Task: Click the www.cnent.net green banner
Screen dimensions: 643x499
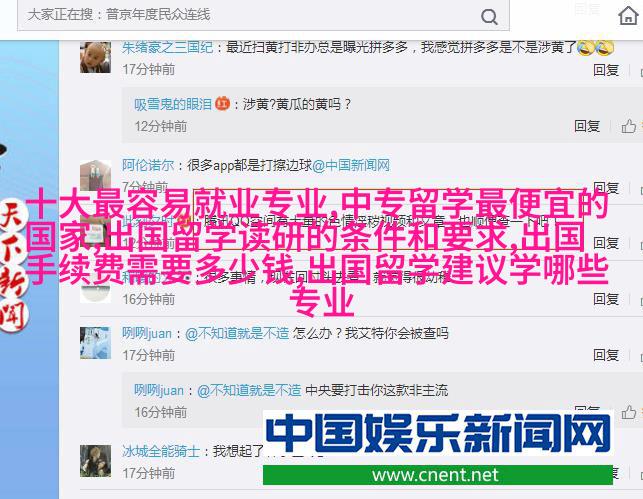Action: (x=438, y=475)
